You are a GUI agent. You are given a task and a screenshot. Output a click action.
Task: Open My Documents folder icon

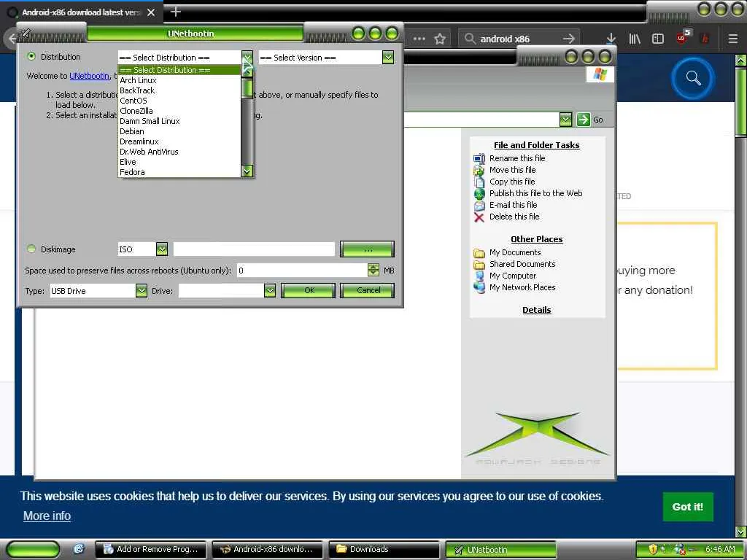(x=479, y=252)
